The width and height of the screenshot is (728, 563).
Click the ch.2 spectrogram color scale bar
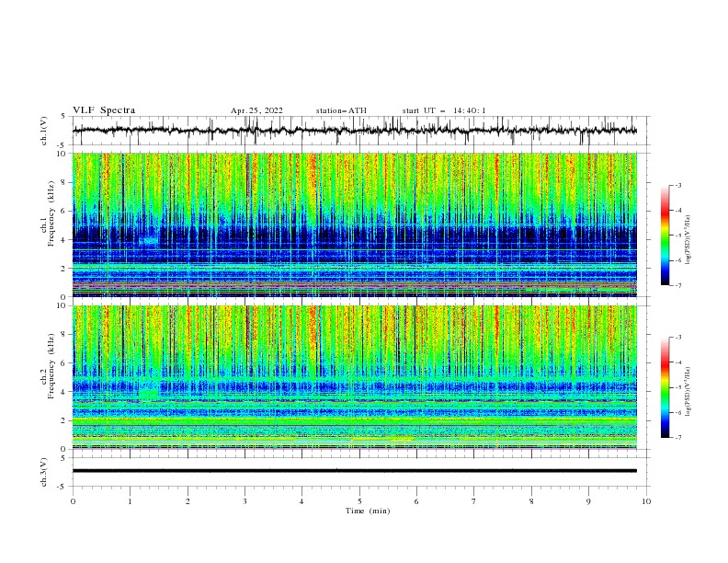665,387
